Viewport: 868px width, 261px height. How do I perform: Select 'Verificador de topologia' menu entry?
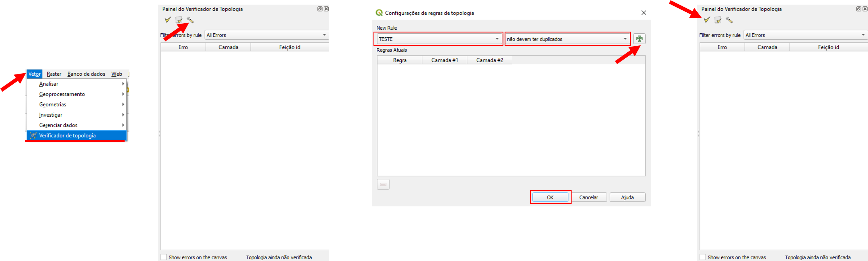(x=67, y=135)
